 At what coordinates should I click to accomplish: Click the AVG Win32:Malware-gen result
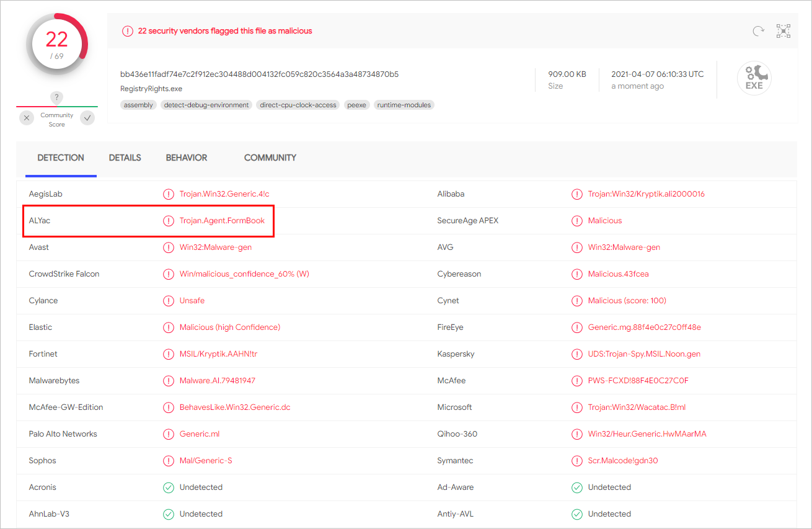(x=624, y=247)
